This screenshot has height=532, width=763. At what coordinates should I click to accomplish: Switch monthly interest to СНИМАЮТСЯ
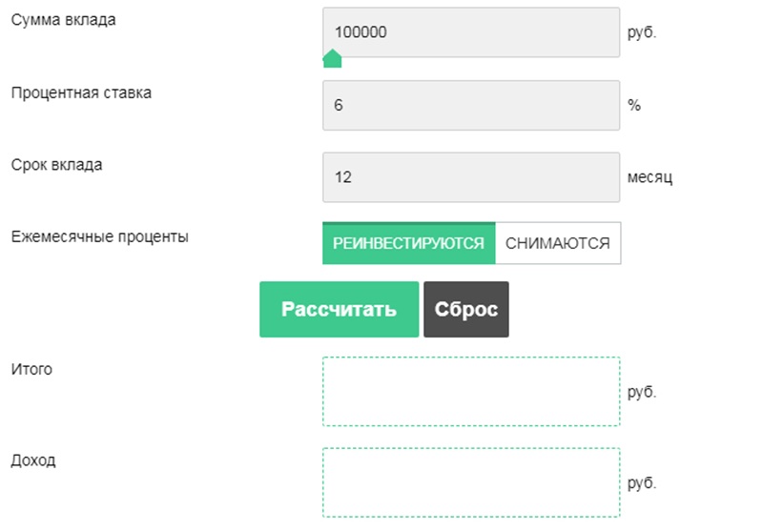pos(558,243)
